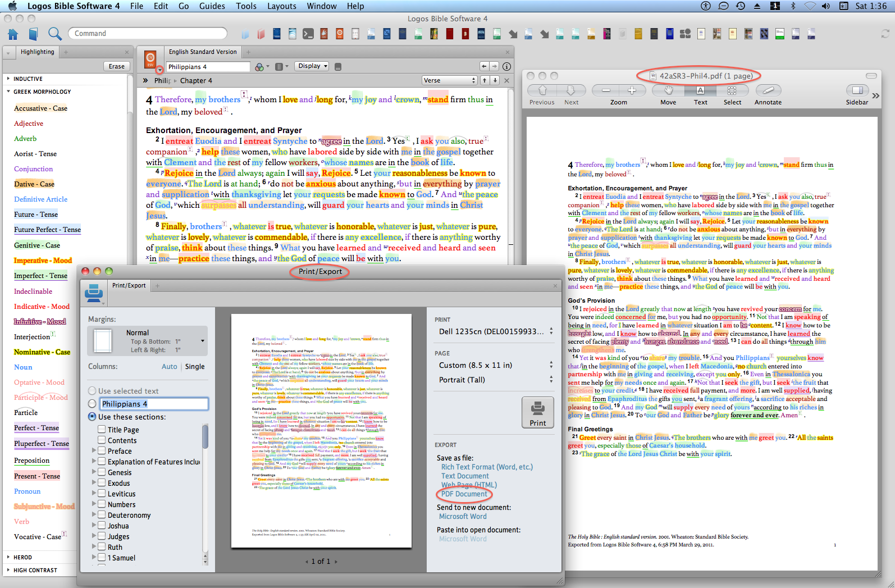The height and width of the screenshot is (588, 895).
Task: Toggle the Preview Sidebar
Action: (x=857, y=90)
